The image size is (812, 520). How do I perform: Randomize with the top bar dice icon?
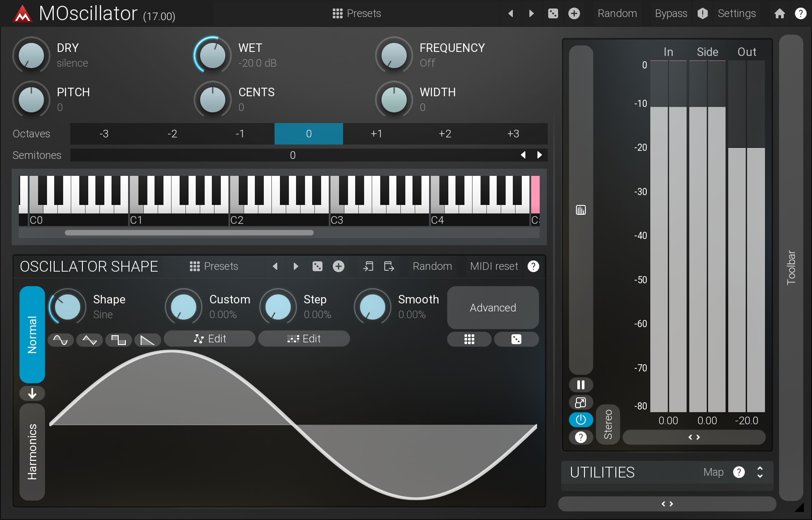[x=553, y=13]
